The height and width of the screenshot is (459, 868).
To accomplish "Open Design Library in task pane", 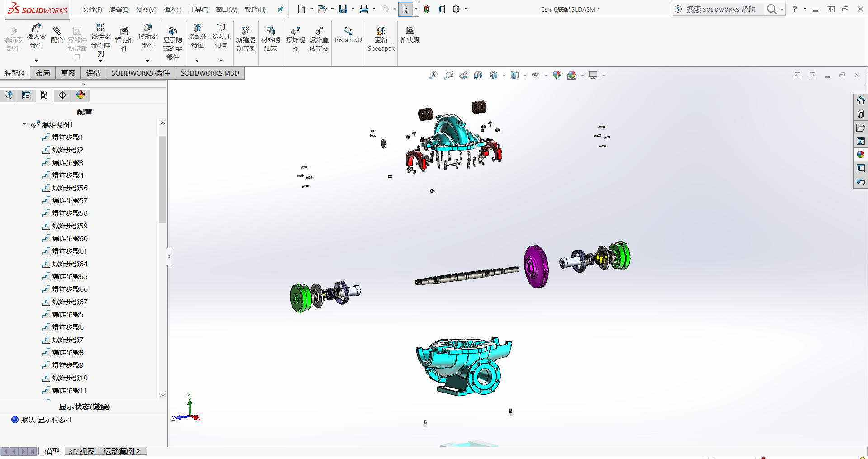I will tap(861, 114).
